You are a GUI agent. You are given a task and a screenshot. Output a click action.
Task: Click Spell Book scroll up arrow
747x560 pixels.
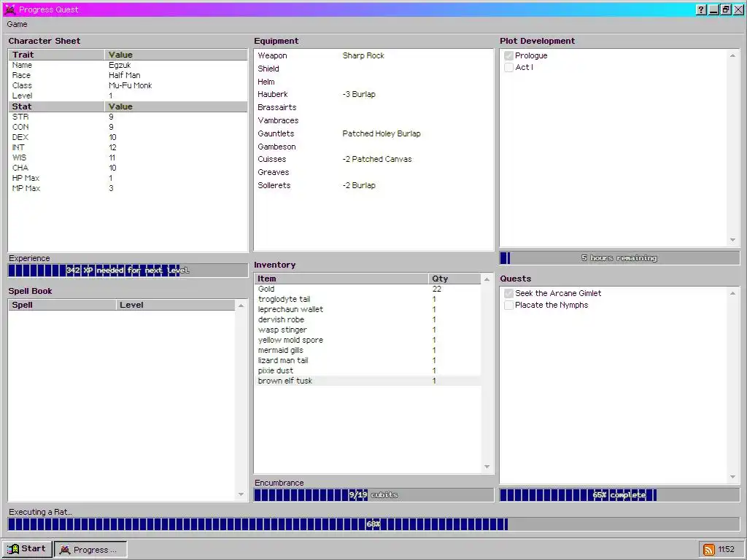[241, 306]
